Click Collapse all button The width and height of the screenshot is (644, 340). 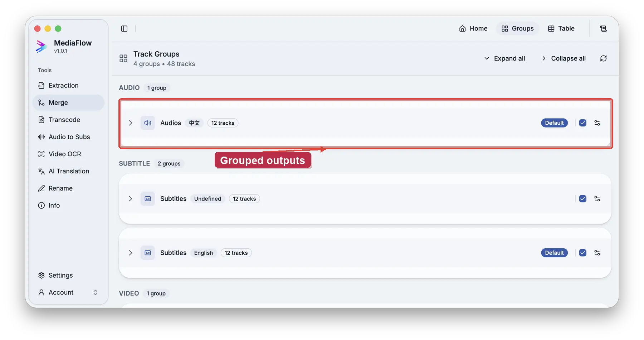[563, 58]
